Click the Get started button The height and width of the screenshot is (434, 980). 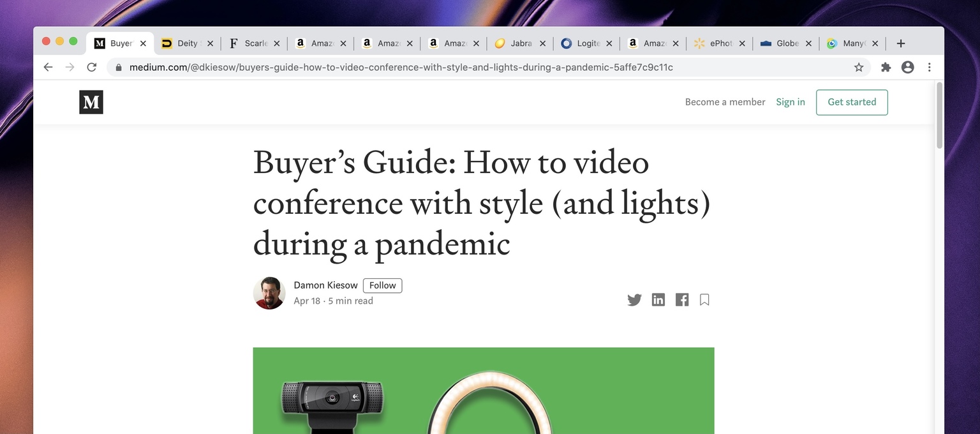pyautogui.click(x=851, y=102)
